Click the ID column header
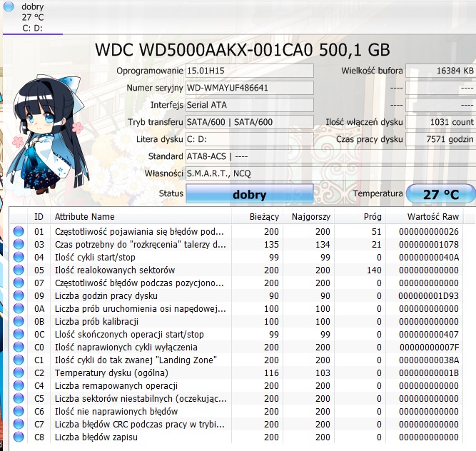 (x=39, y=217)
